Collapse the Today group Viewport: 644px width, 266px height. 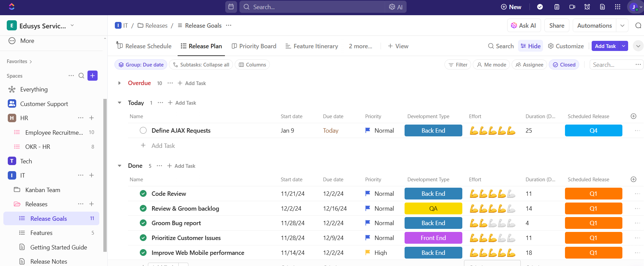click(x=119, y=103)
